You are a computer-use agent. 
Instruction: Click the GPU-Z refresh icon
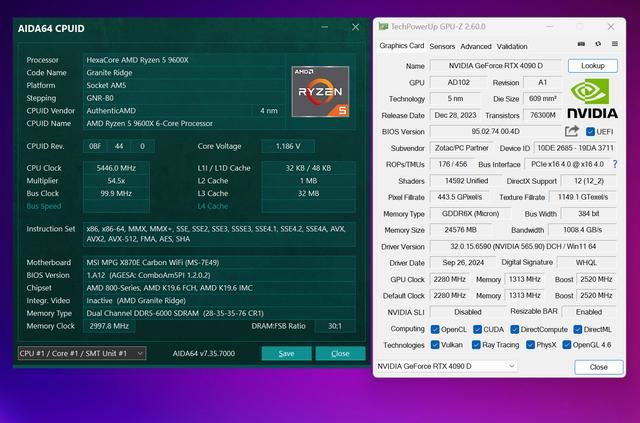pyautogui.click(x=598, y=44)
